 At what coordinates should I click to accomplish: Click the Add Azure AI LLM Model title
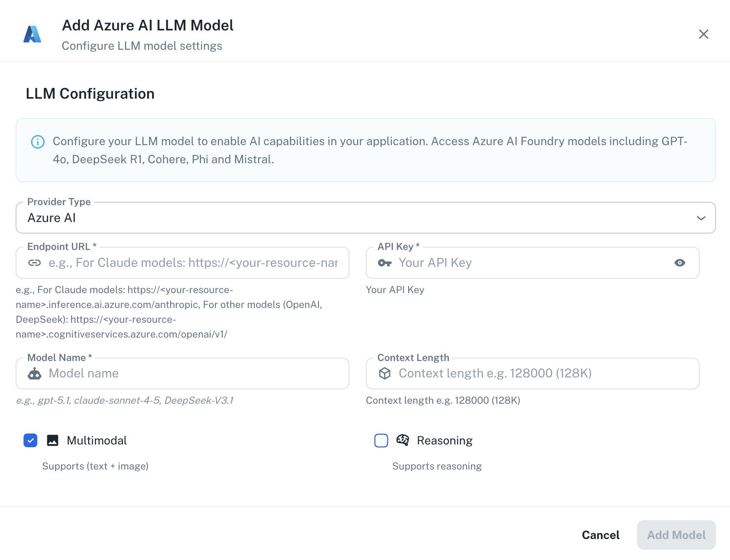[147, 25]
